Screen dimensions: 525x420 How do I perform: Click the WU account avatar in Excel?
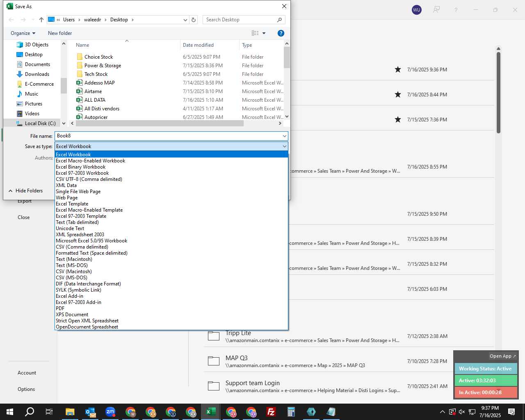(x=417, y=10)
